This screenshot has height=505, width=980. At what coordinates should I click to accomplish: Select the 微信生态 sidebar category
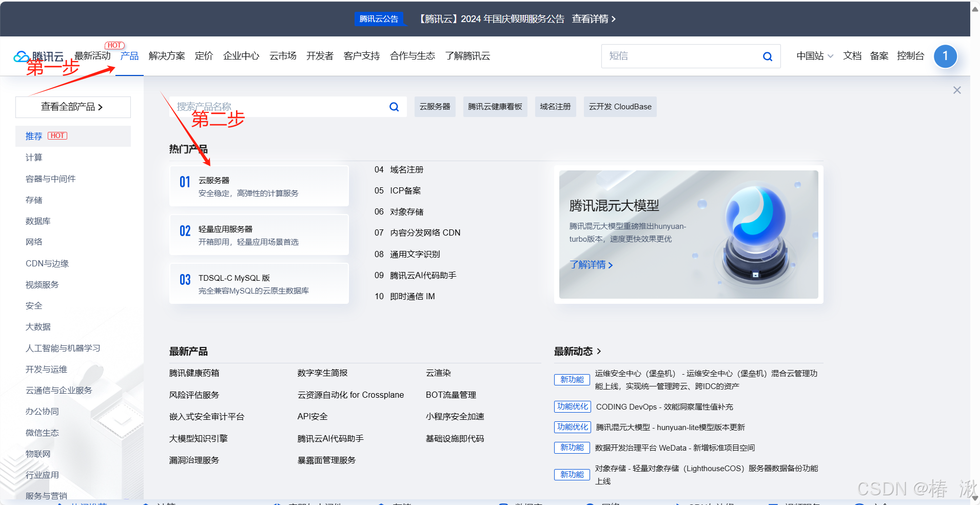pyautogui.click(x=42, y=433)
